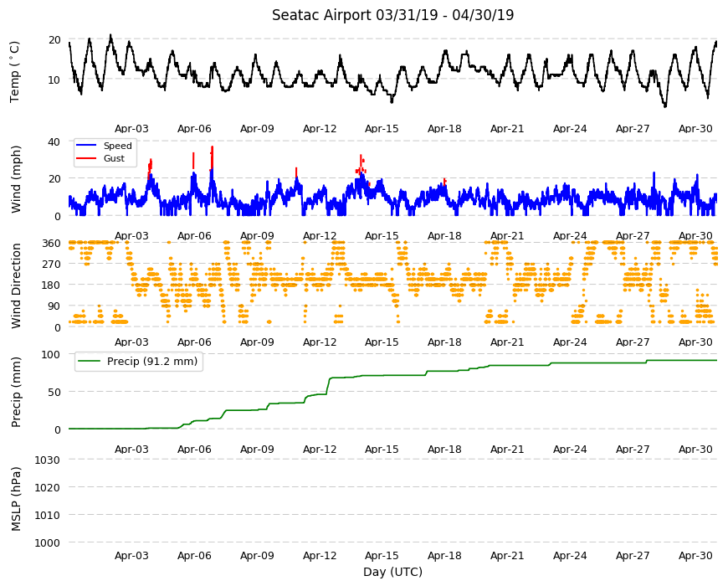Click the blue Speed legend line
The image size is (728, 586).
[86, 146]
